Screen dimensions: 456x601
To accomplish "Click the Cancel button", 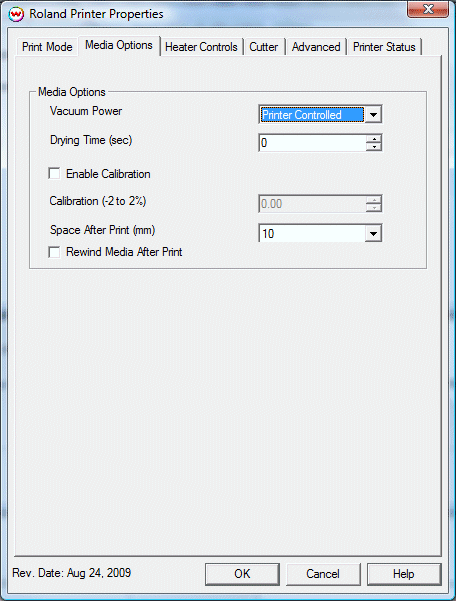I will pyautogui.click(x=323, y=574).
